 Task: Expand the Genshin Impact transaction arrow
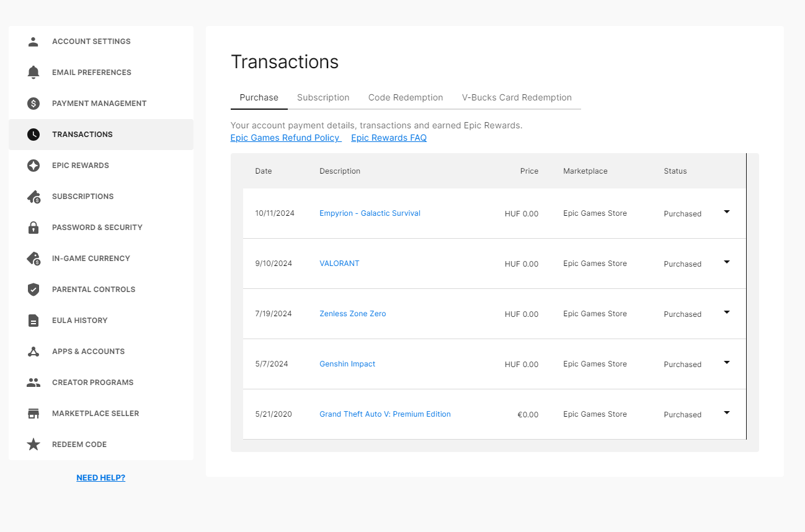[x=727, y=363]
